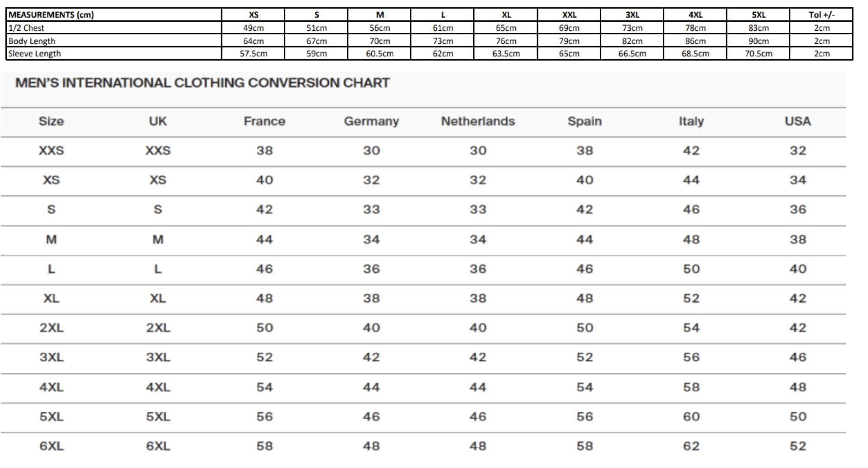Select the France column header
Screen dimensions: 868x468
pyautogui.click(x=264, y=122)
